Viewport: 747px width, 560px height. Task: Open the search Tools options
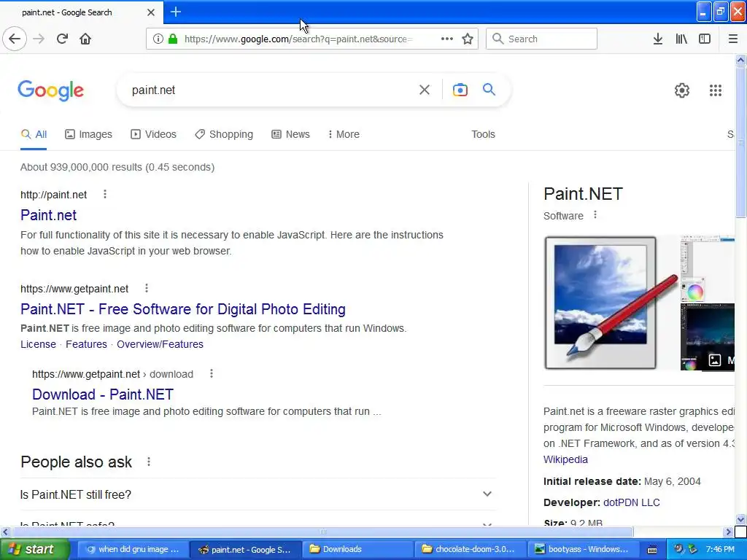(483, 134)
